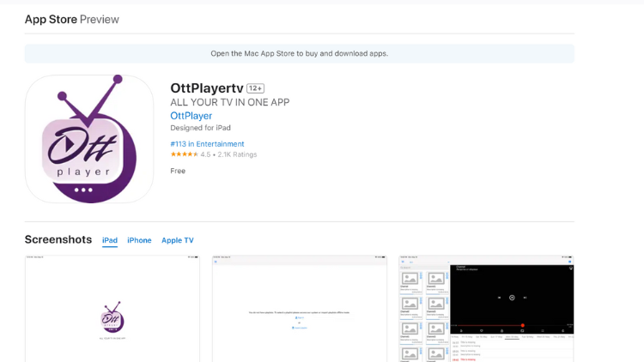The height and width of the screenshot is (362, 644).
Task: Click the play button in third screenshot
Action: (x=512, y=298)
